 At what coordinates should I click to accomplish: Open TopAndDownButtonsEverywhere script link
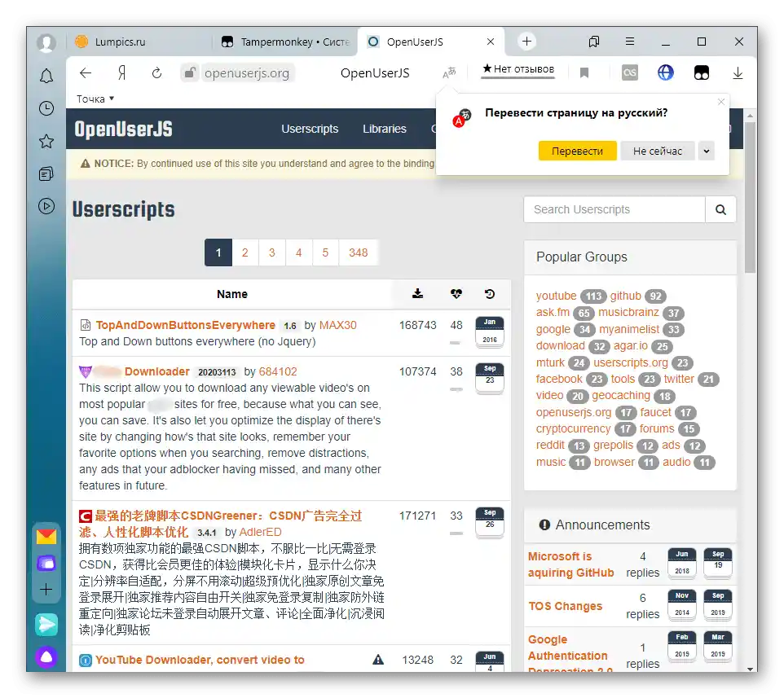pos(186,325)
